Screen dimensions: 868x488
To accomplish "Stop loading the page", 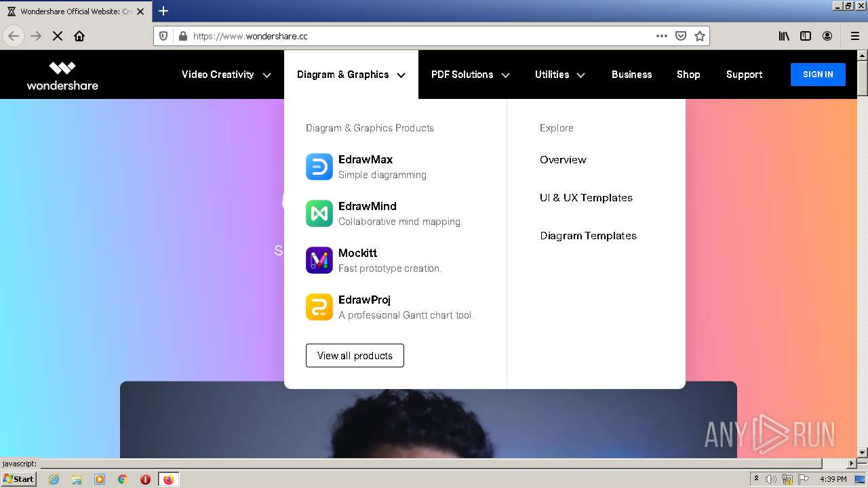I will tap(58, 36).
